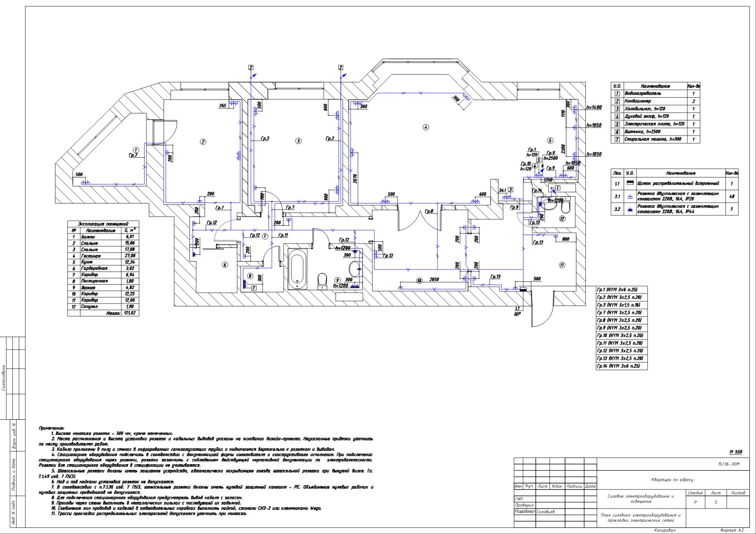Click the area value 15,86 in room table
The height and width of the screenshot is (534, 756).
[129, 243]
